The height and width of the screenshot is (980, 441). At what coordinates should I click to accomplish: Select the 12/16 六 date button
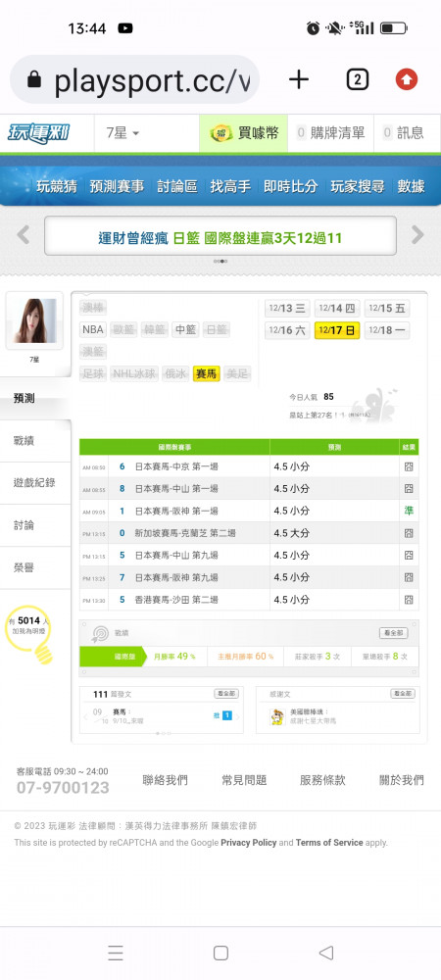click(x=287, y=330)
